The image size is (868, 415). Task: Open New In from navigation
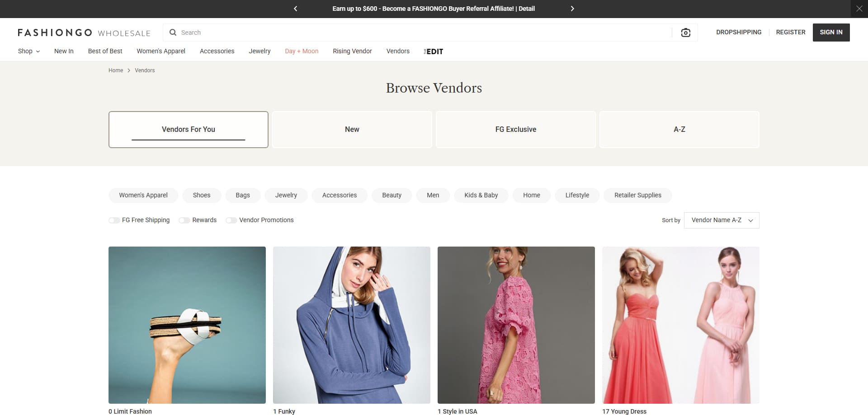tap(64, 51)
